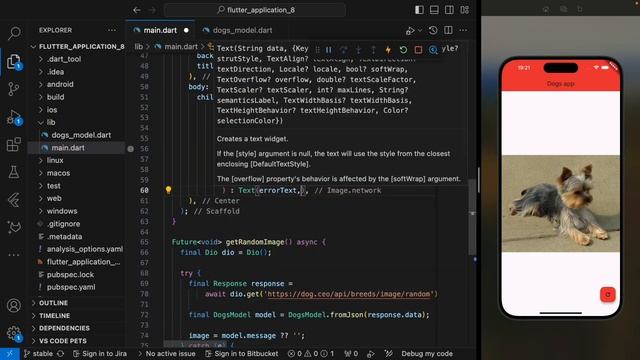This screenshot has height=360, width=640.
Task: Open the errors and warnings count
Action: [311, 353]
